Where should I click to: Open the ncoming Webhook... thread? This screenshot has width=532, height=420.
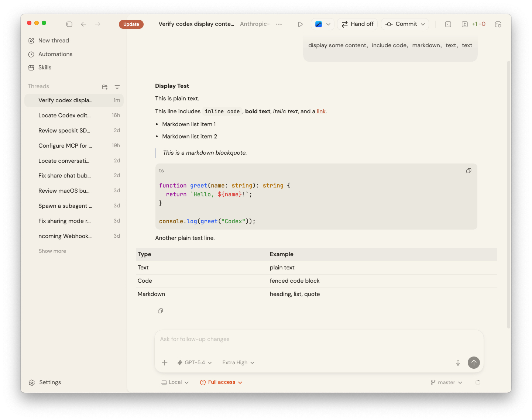(74, 236)
